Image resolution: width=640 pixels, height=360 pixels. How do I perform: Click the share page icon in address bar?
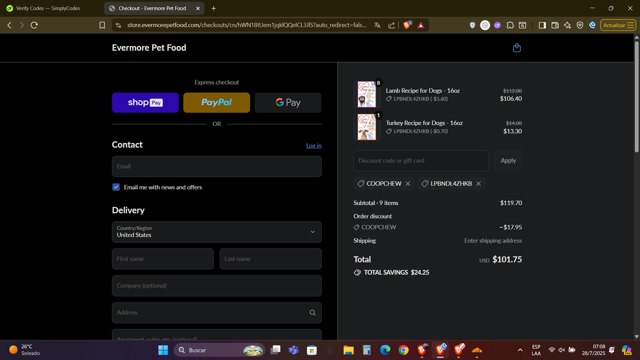click(391, 25)
